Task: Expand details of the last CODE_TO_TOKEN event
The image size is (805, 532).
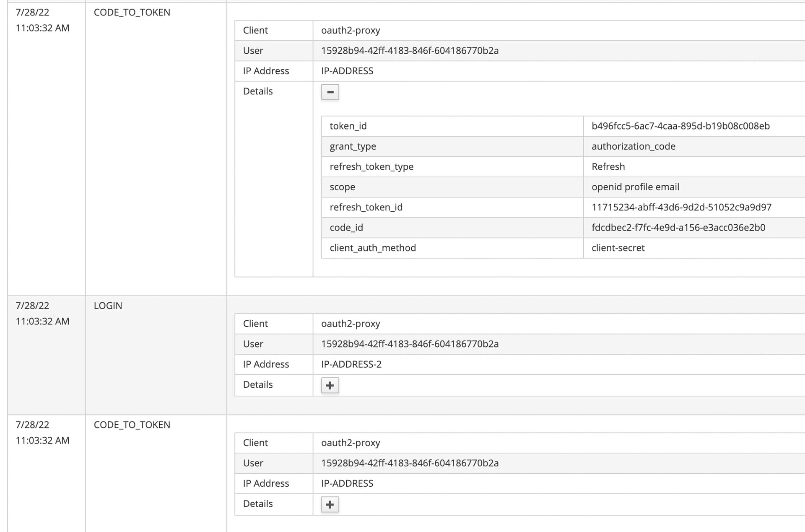Action: 330,504
